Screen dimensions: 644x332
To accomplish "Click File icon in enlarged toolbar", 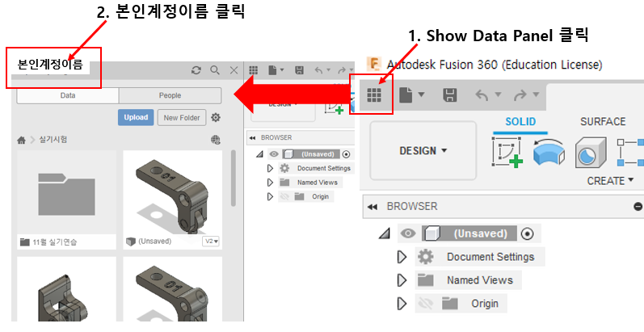I will (x=406, y=95).
